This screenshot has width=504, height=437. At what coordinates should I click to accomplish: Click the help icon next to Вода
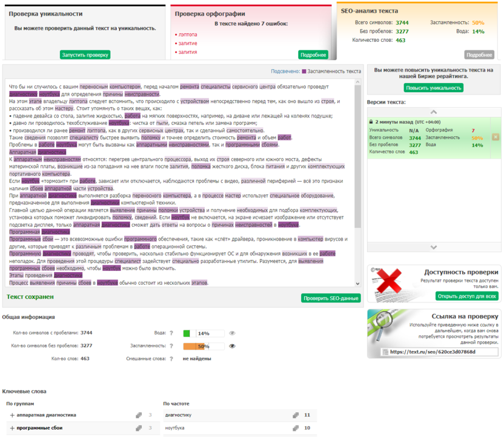point(171,333)
